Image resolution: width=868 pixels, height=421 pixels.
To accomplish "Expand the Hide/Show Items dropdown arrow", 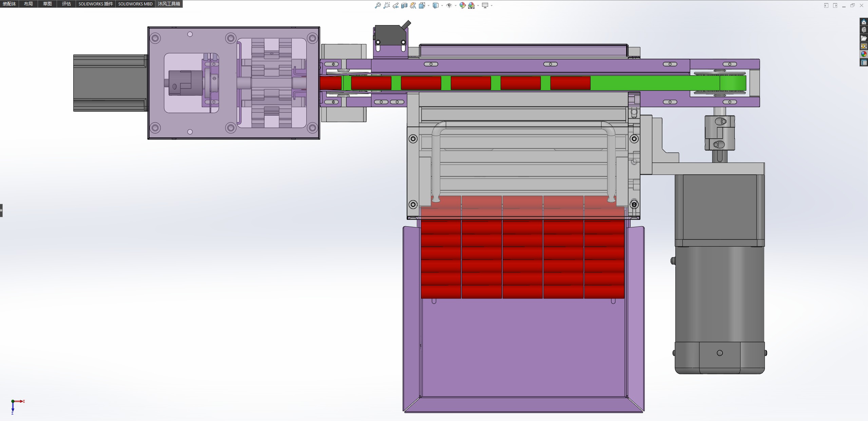I will [x=455, y=5].
